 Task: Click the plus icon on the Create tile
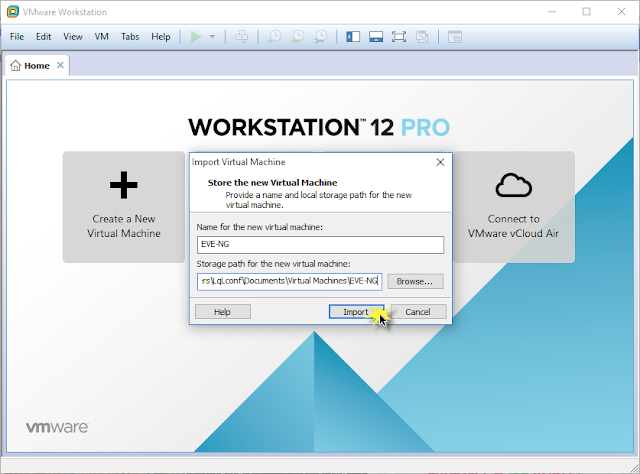tap(124, 185)
